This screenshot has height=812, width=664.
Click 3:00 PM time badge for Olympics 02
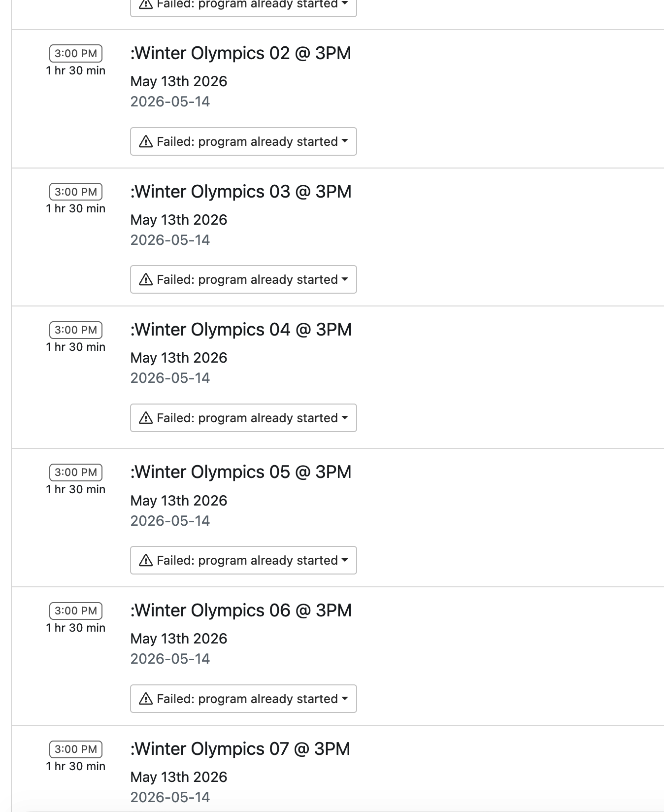76,53
